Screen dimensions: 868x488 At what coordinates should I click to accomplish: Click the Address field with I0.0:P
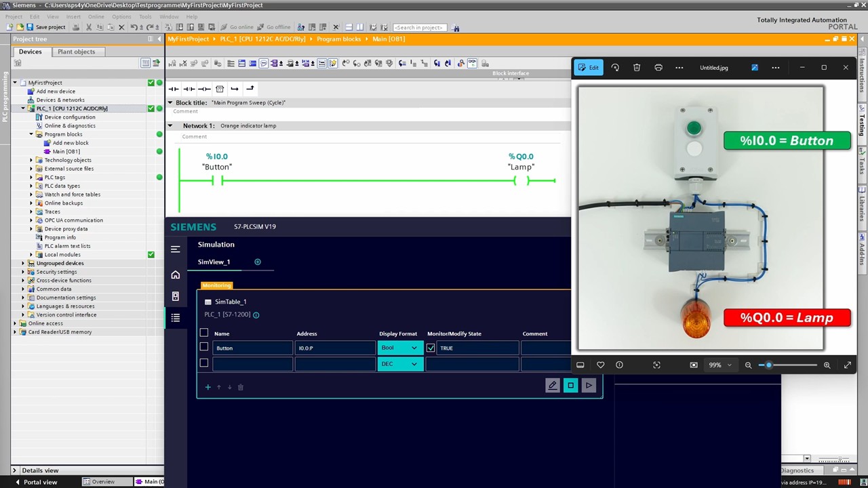tap(335, 348)
